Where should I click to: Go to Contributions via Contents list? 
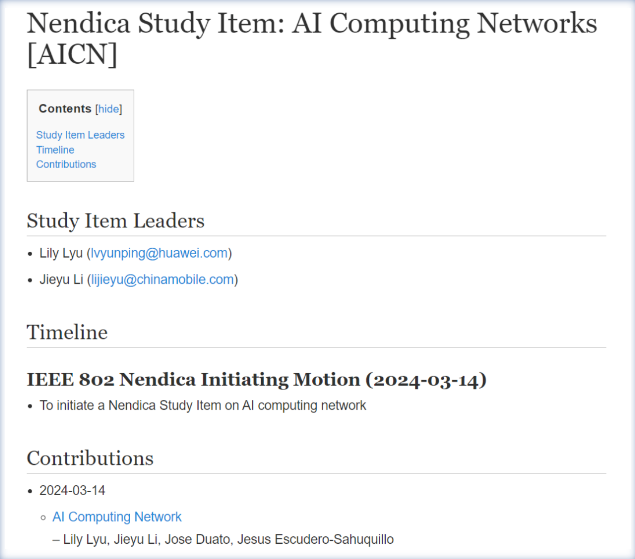(66, 164)
